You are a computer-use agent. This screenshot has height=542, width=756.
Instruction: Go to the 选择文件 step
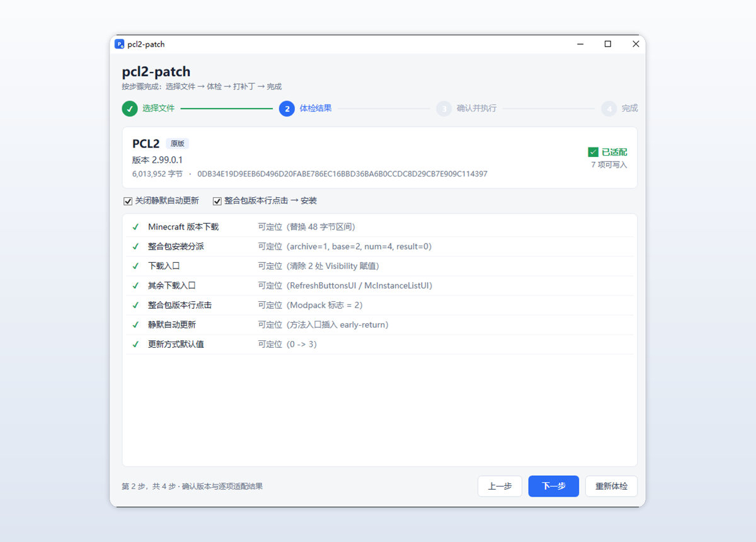[158, 108]
